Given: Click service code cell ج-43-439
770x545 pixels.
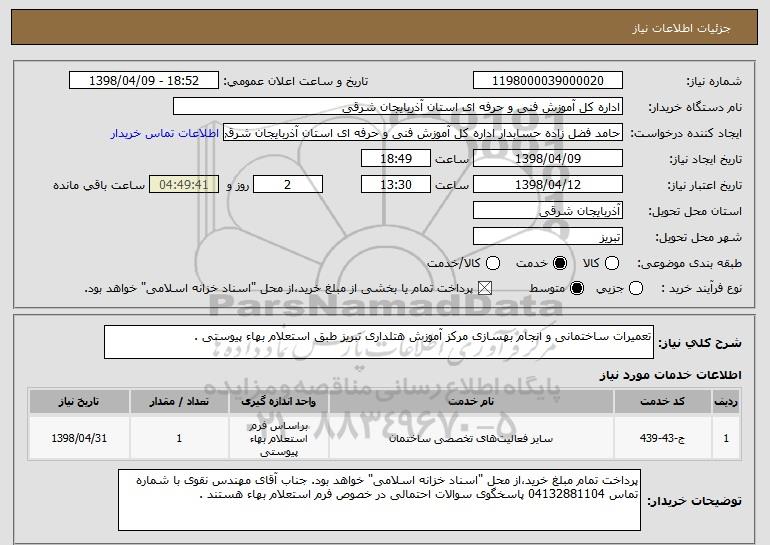Looking at the screenshot, I should (662, 438).
